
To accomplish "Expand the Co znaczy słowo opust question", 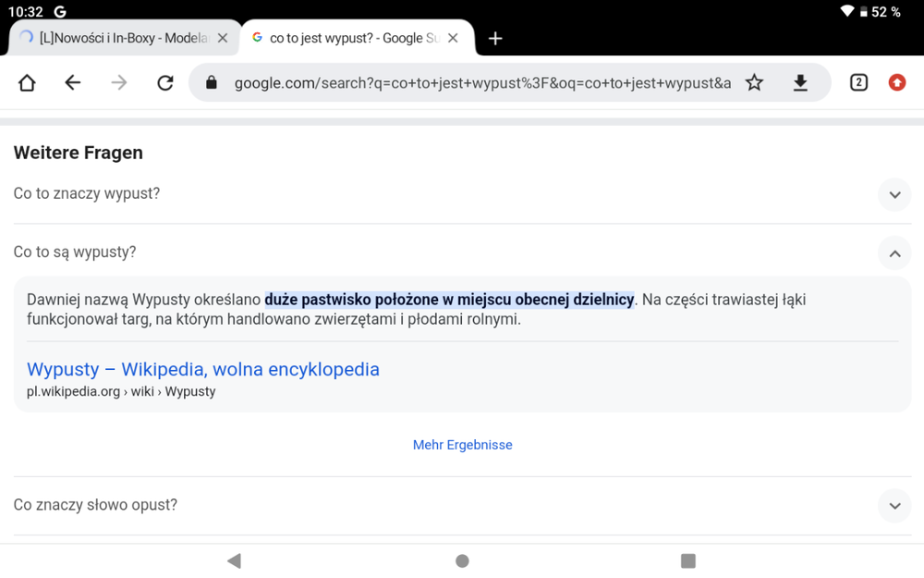I will click(894, 506).
